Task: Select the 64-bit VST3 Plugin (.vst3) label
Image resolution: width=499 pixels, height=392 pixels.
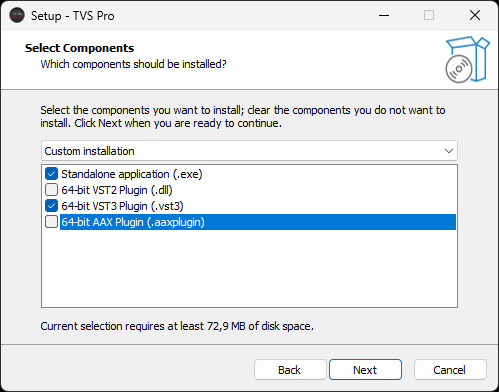Action: pos(122,206)
